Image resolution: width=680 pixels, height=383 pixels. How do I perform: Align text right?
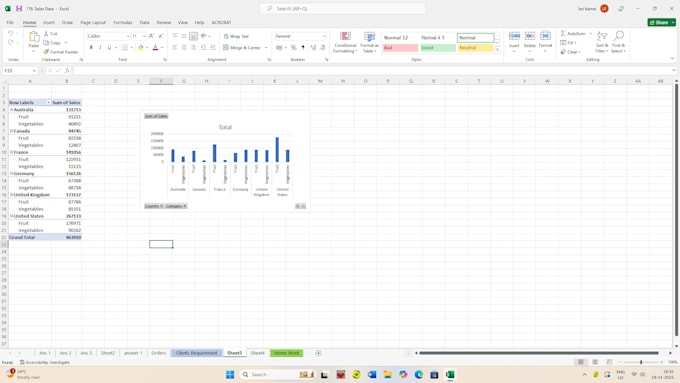click(193, 47)
